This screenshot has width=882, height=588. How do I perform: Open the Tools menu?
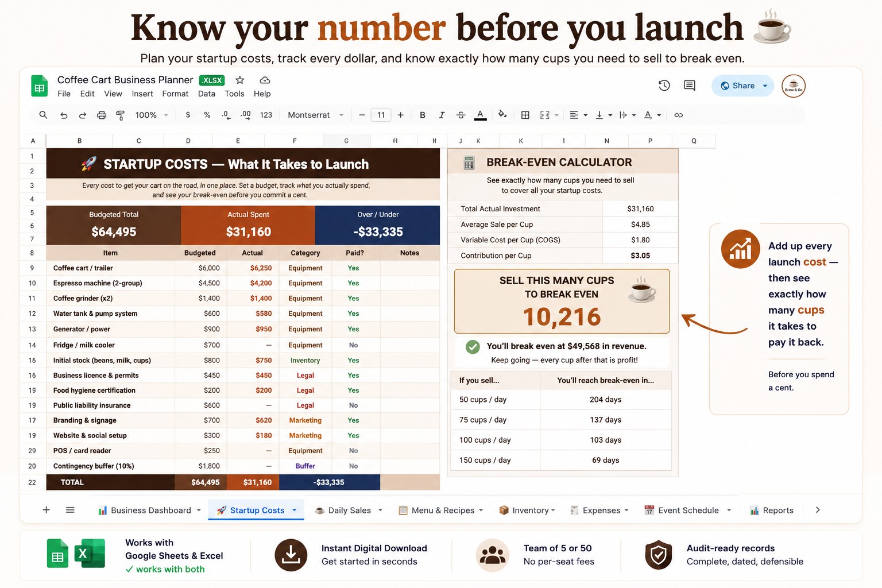234,94
